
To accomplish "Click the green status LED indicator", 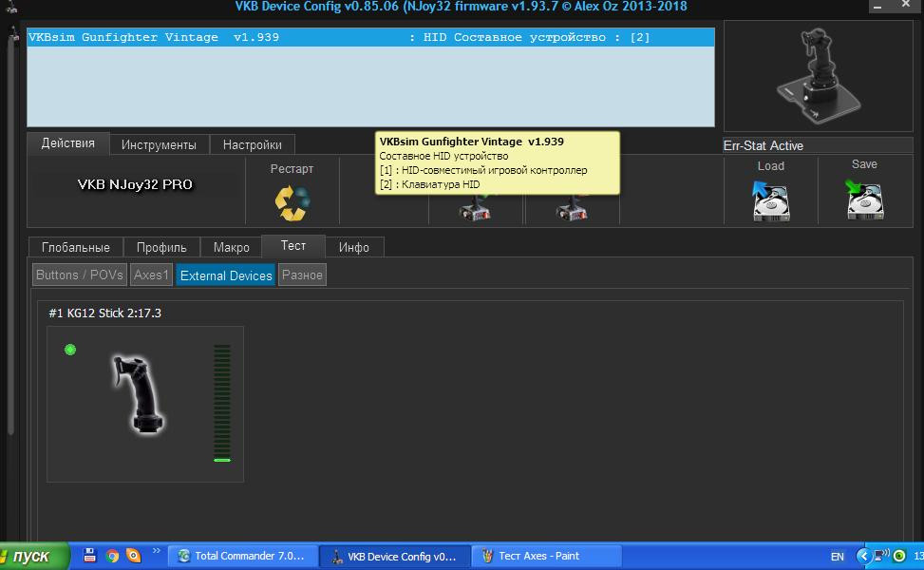I will 70,350.
